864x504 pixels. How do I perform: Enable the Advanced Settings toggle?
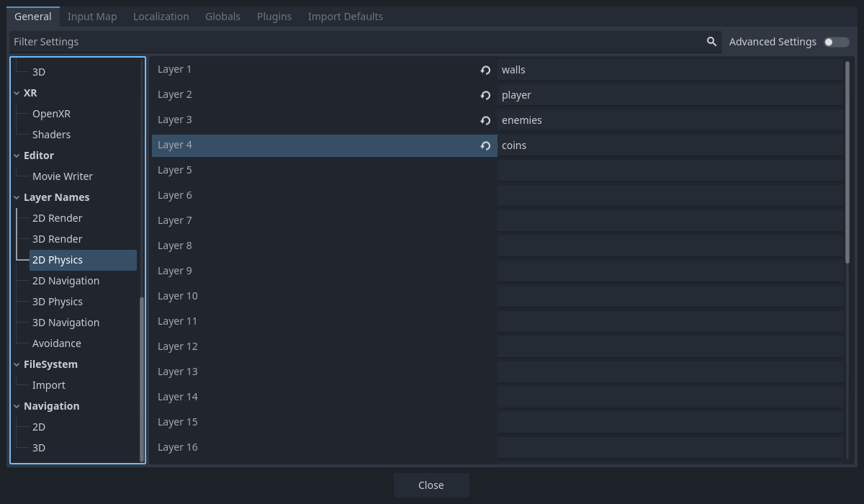pos(837,42)
